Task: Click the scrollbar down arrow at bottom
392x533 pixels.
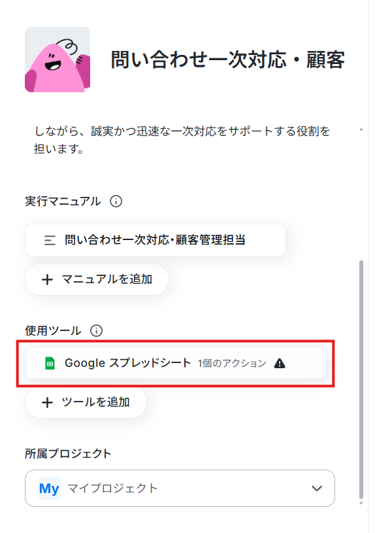Action: [x=361, y=503]
